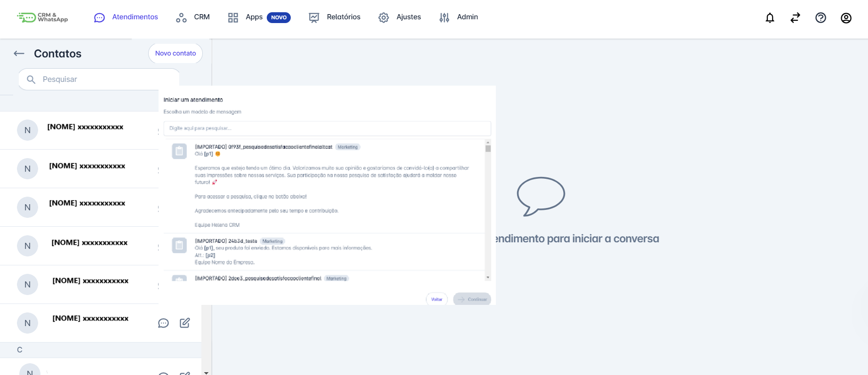
Task: Open the Apps menu marked NOVO
Action: click(x=258, y=17)
